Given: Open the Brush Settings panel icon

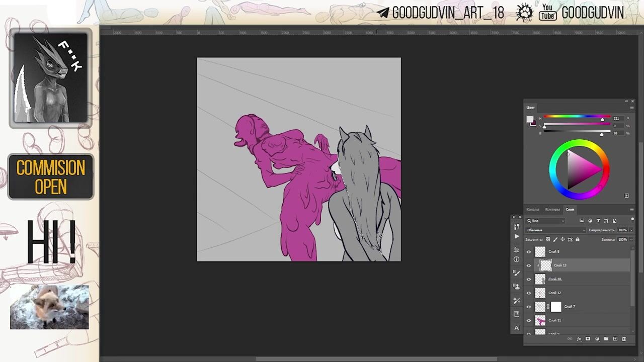Looking at the screenshot, I should click(517, 273).
